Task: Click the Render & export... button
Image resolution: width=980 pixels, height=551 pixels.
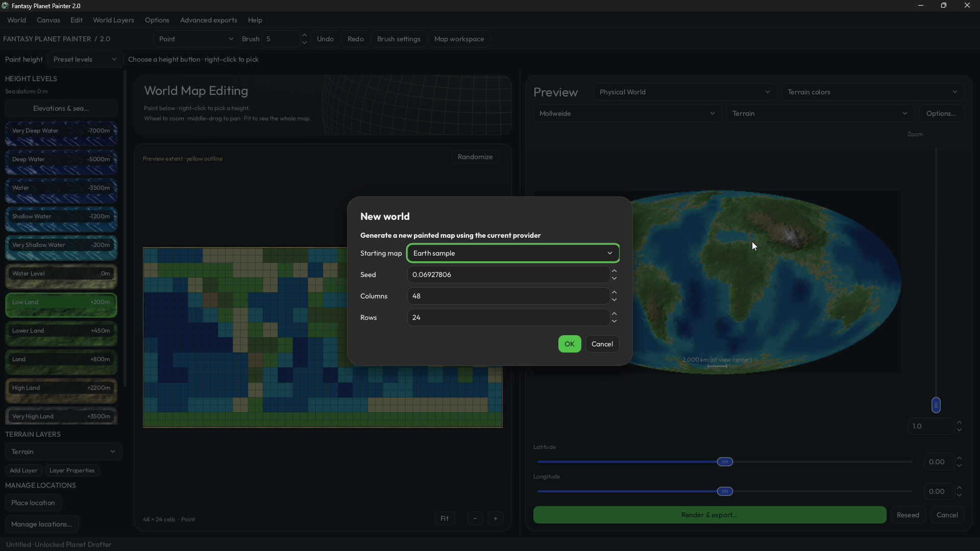Action: pos(709,515)
